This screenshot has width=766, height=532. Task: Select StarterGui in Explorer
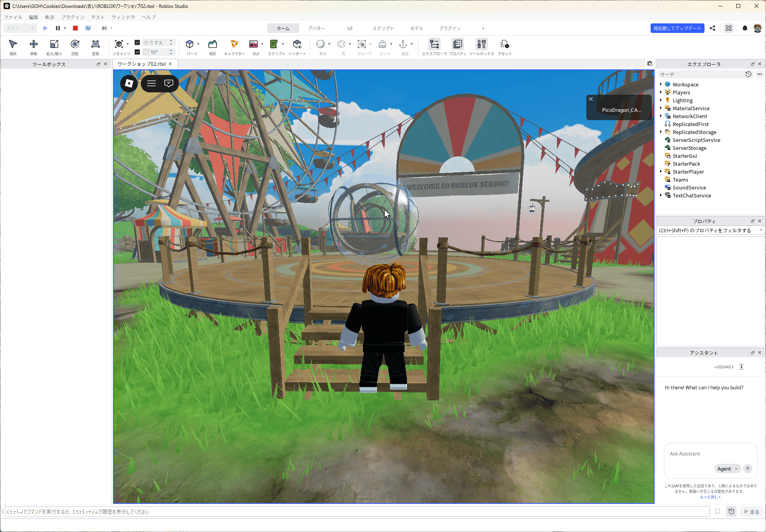click(685, 156)
